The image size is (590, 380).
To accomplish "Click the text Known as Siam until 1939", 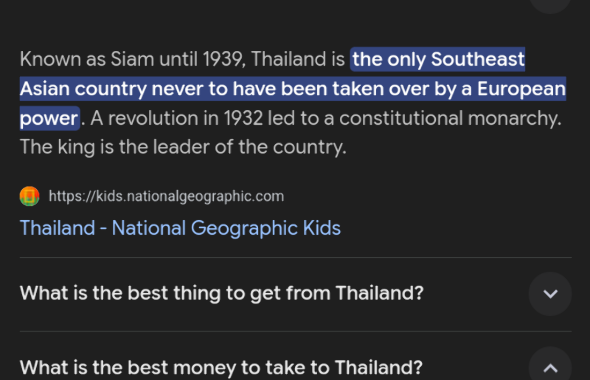I will point(132,59).
